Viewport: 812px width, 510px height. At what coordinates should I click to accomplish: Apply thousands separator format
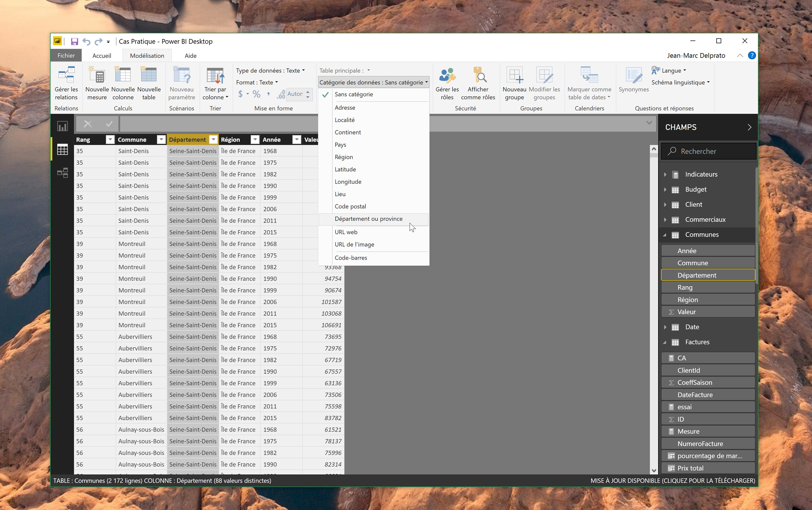(268, 94)
